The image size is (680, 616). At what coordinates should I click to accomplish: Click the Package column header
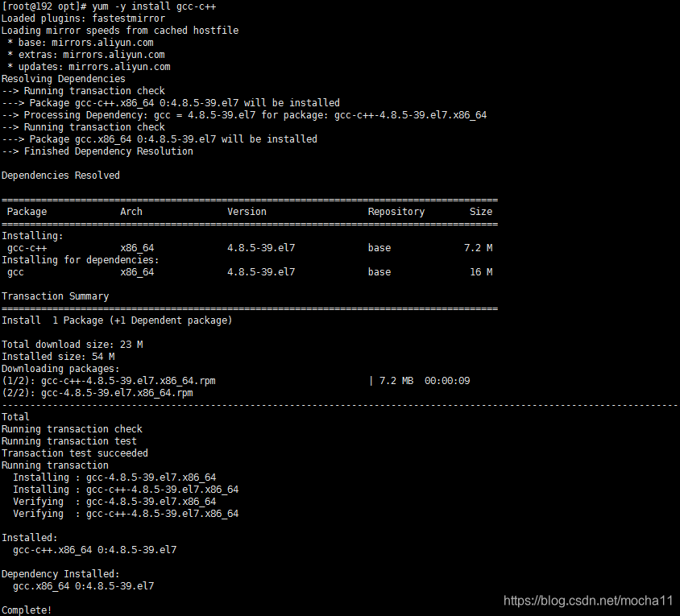(x=26, y=211)
